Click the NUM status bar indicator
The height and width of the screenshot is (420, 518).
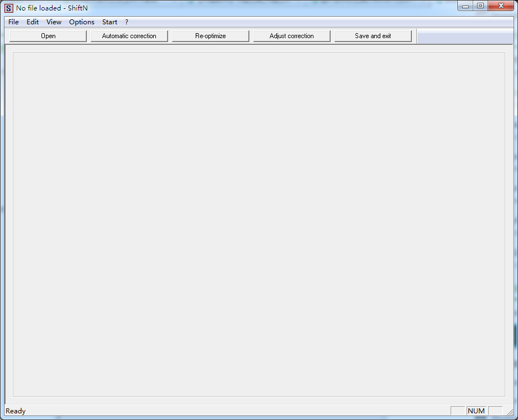[x=476, y=411]
